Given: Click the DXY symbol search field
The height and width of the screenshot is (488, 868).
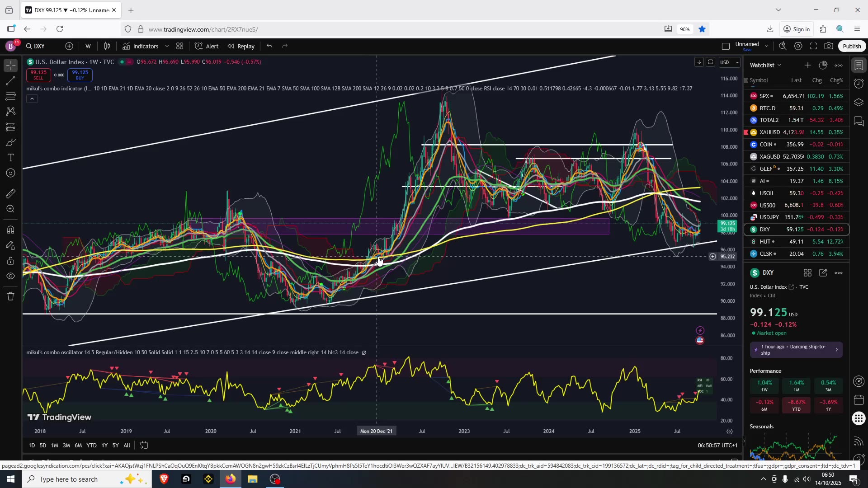Looking at the screenshot, I should [x=36, y=46].
